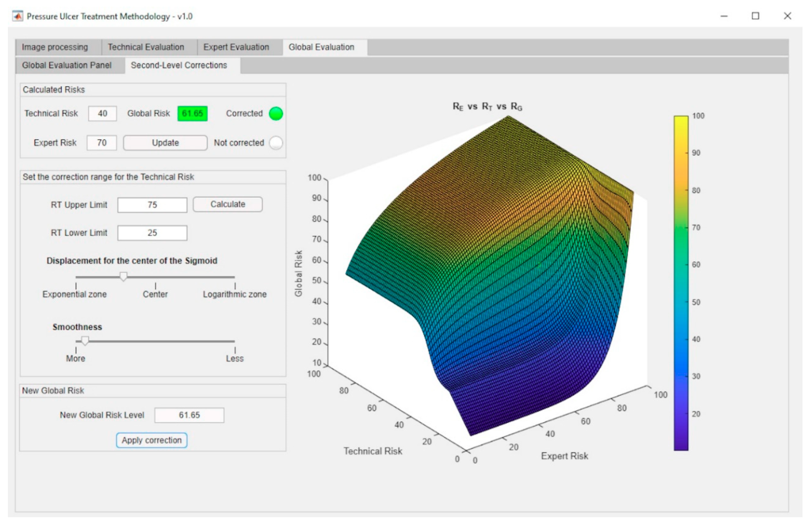Select the Not corrected indicator
Screen dimensions: 812x526
point(276,142)
